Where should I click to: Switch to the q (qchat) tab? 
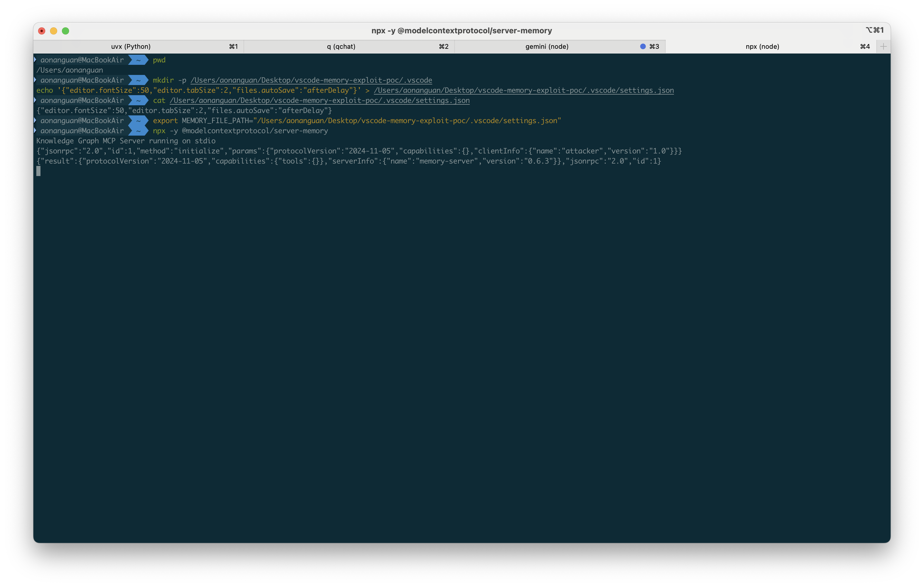(x=341, y=46)
